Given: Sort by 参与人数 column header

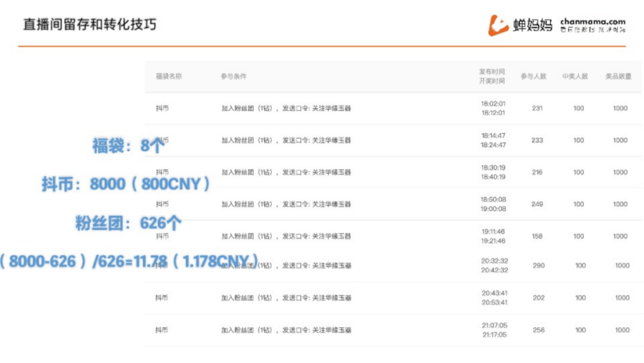Looking at the screenshot, I should (533, 76).
